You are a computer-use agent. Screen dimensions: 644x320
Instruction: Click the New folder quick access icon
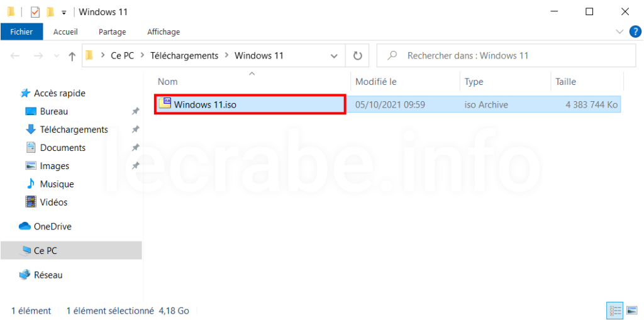[x=50, y=13]
